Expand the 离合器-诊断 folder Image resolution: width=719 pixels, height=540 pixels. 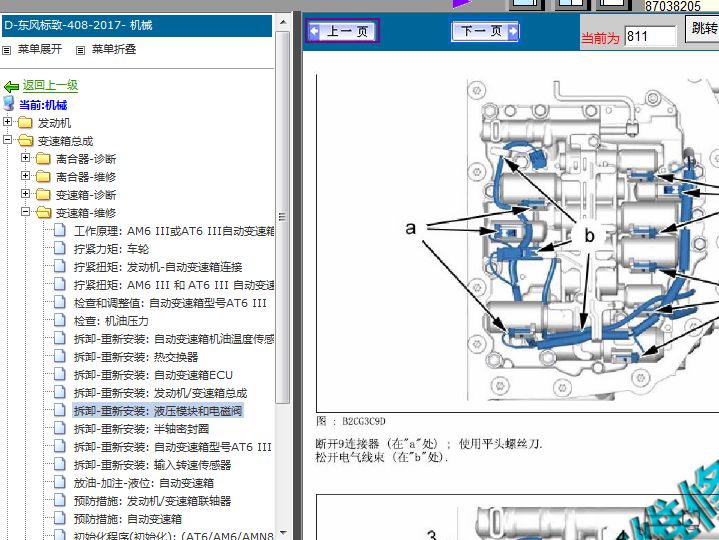pos(26,158)
